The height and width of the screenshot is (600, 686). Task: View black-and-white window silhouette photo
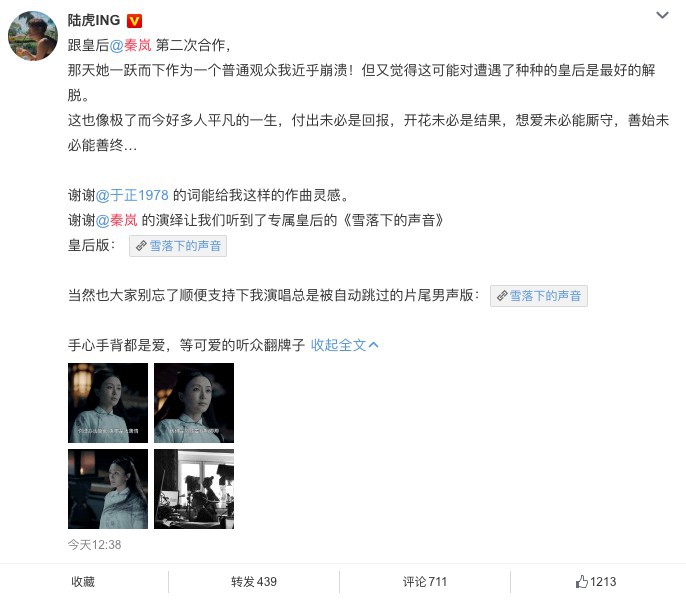pos(194,489)
